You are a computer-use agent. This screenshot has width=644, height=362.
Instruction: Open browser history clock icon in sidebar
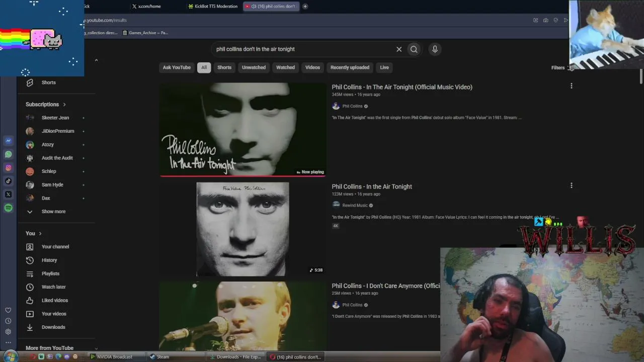(8, 321)
